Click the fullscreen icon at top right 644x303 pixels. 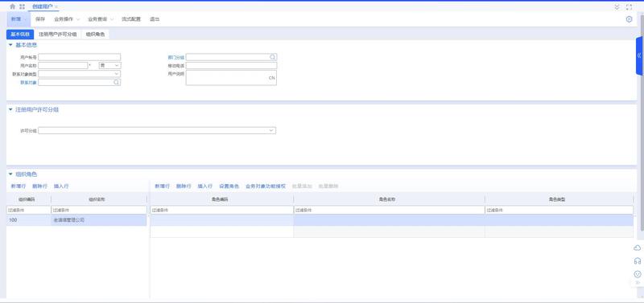pos(629,7)
